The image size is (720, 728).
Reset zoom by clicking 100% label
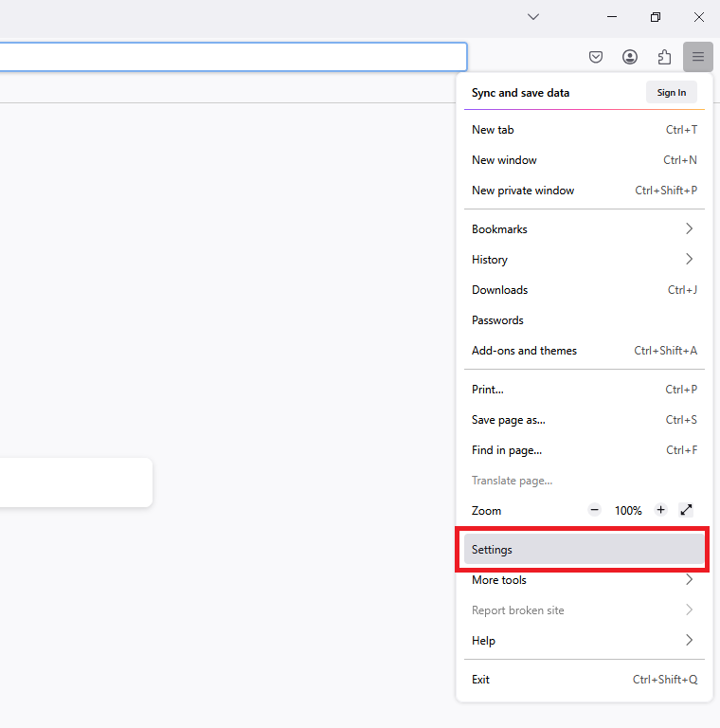[628, 510]
